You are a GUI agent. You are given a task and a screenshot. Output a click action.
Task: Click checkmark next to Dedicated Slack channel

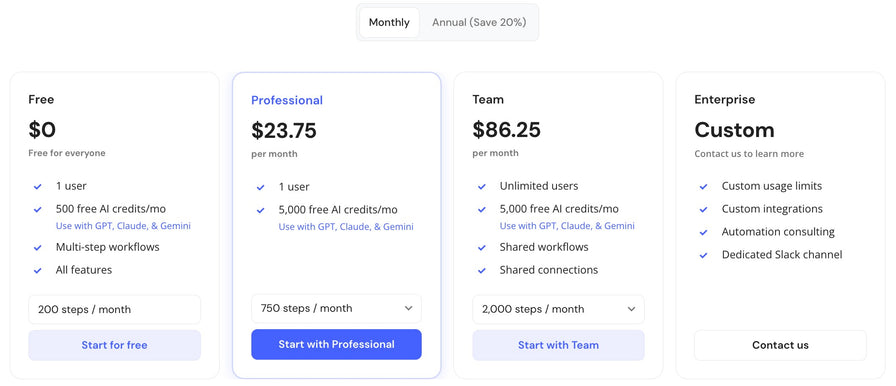tap(703, 255)
